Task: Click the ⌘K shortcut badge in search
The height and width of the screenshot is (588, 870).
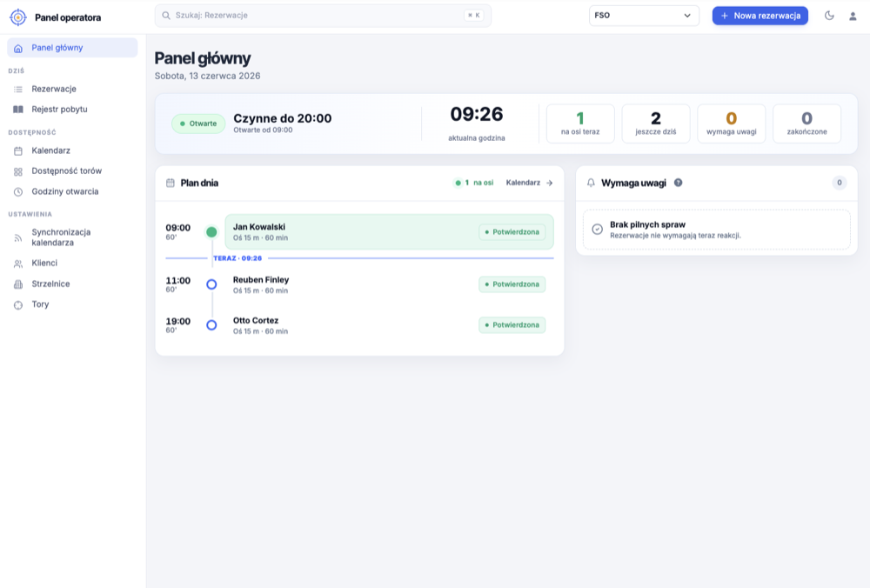Action: point(474,16)
